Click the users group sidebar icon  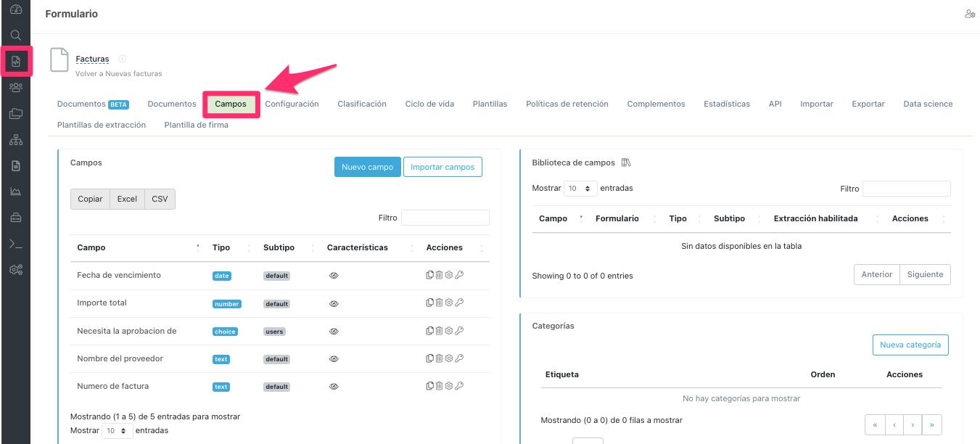(x=15, y=87)
